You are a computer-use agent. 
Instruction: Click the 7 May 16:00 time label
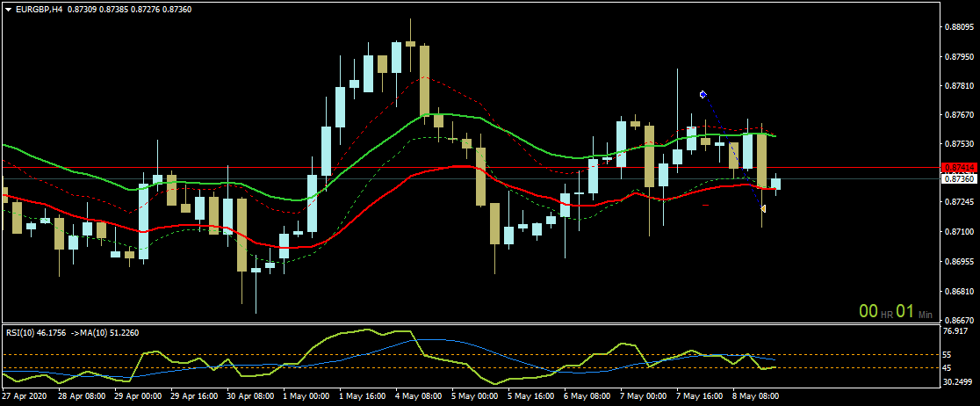(700, 396)
